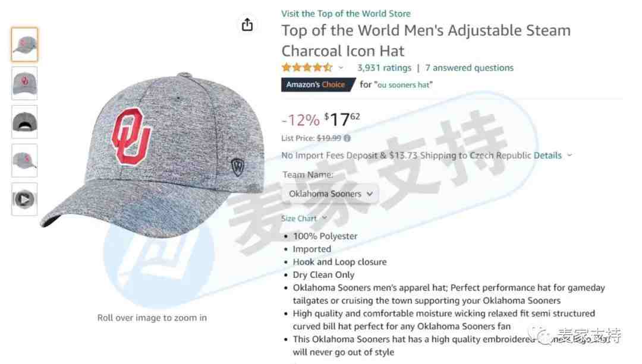Screen dimensions: 642x364
Task: Click the "ou sooners hat" search link
Action: (x=403, y=85)
